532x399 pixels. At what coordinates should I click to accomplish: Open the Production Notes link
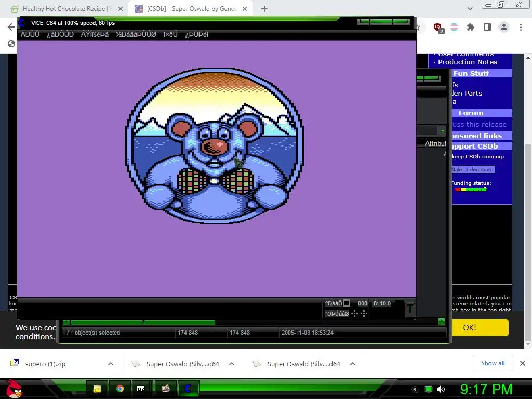pos(467,62)
